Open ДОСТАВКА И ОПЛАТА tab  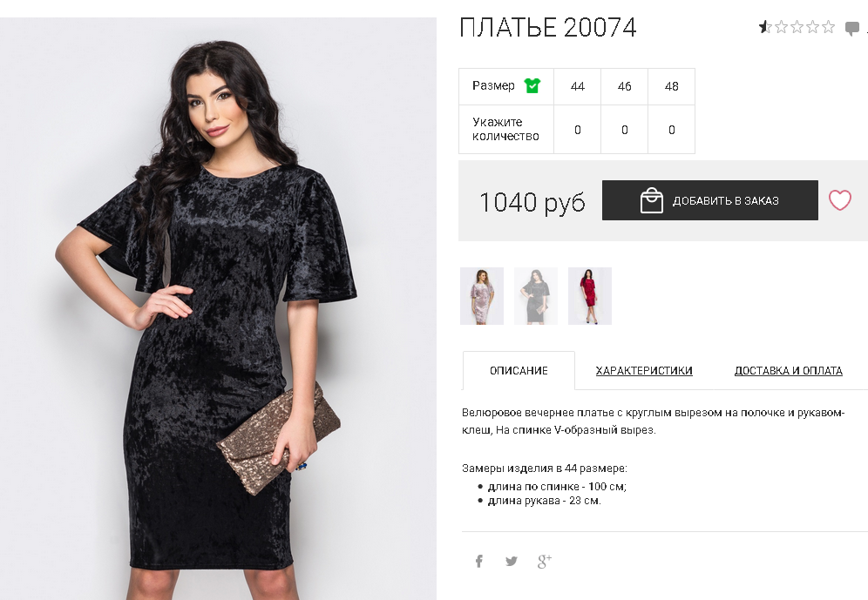789,370
